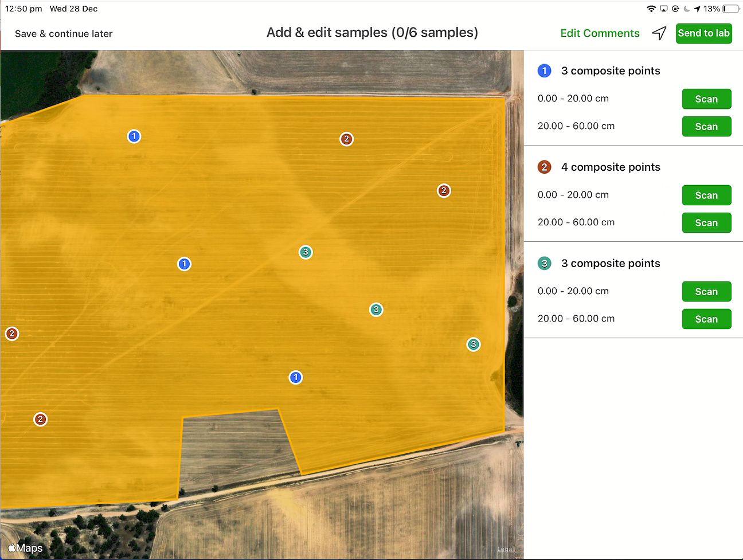Tap '3 composite points' header for sample 1
The image size is (743, 560).
click(611, 71)
